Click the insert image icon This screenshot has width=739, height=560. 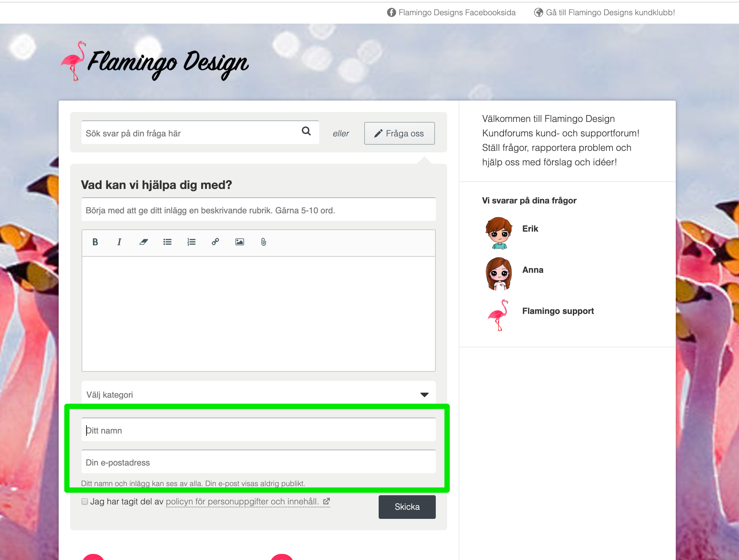(x=240, y=242)
